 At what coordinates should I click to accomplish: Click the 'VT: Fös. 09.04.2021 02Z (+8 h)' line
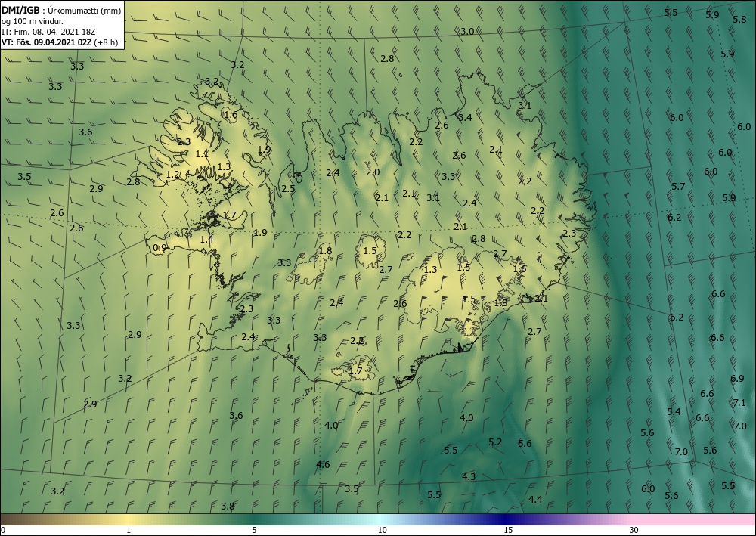click(x=59, y=42)
